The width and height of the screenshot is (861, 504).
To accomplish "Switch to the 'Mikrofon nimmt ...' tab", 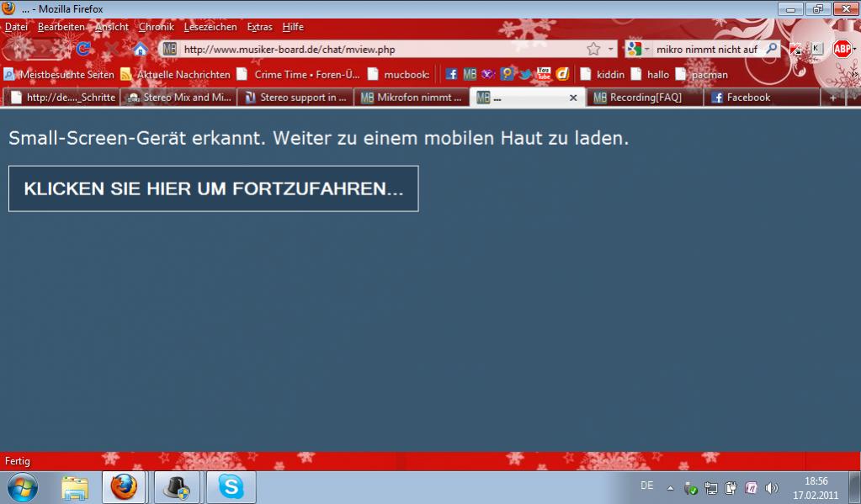I will (x=412, y=97).
